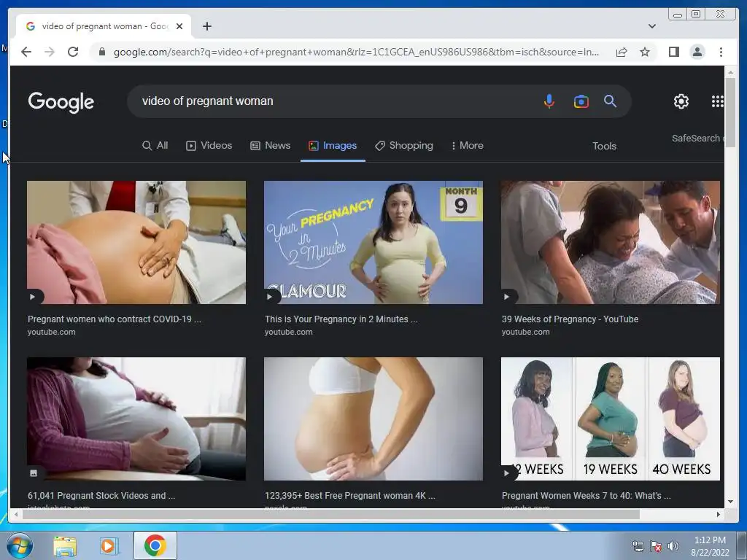The width and height of the screenshot is (747, 560).
Task: Open the Weeks 7 to 40 thumbnail
Action: (611, 419)
